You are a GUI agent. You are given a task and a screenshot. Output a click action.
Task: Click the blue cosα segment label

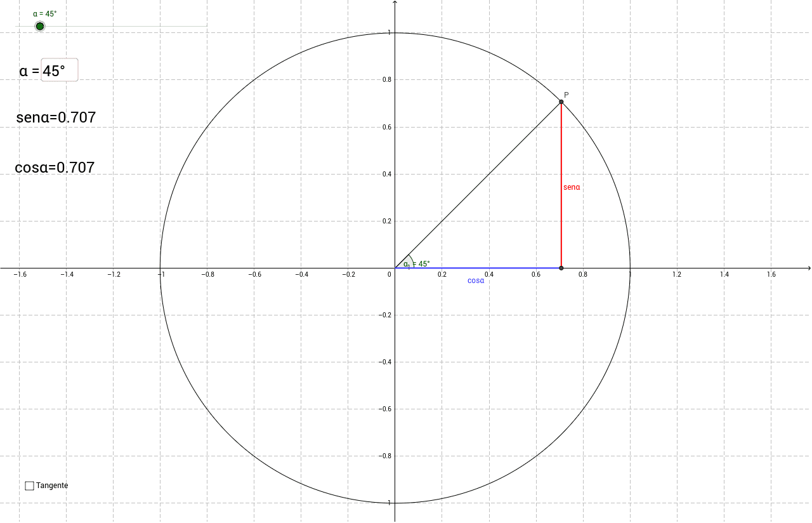click(476, 281)
